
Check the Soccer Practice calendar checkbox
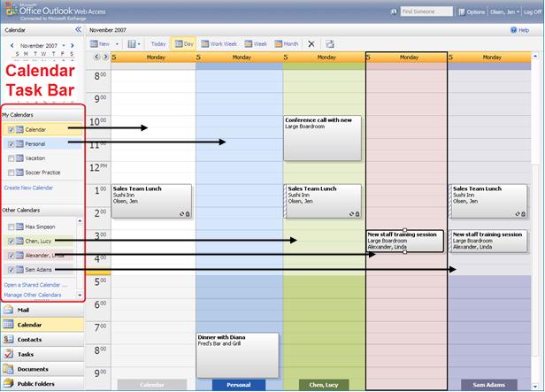click(12, 173)
